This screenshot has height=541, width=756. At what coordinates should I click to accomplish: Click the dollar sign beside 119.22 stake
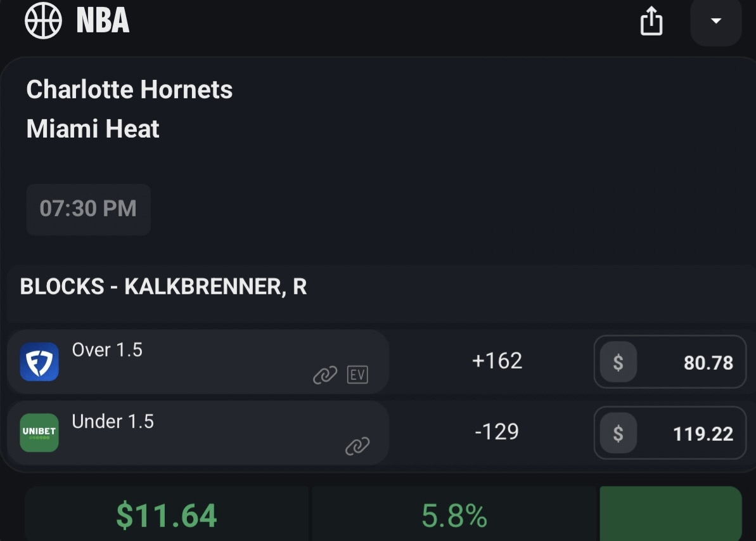click(x=618, y=433)
